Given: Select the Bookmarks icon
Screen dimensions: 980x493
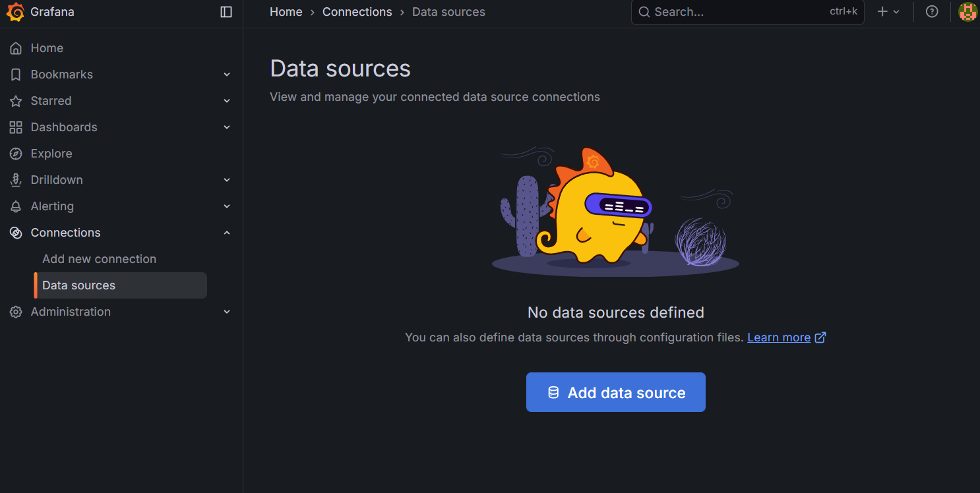Looking at the screenshot, I should (16, 74).
